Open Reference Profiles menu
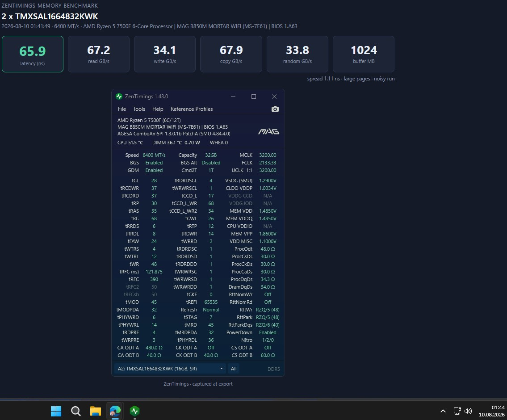The width and height of the screenshot is (507, 420). [192, 109]
